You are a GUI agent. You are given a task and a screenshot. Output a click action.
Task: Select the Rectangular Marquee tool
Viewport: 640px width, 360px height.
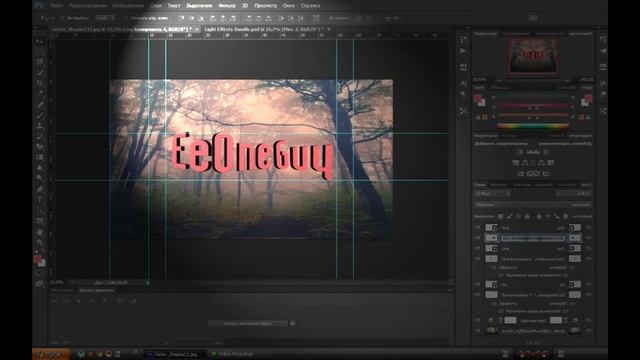[x=40, y=52]
